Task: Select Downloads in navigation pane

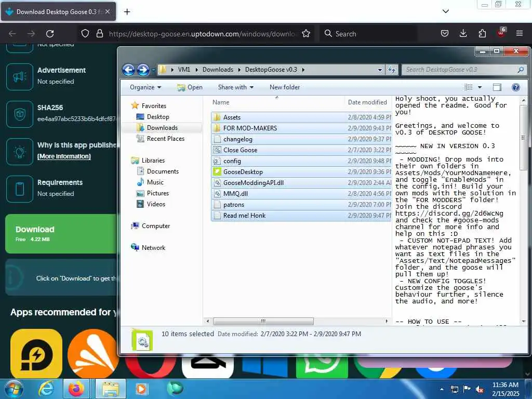Action: pyautogui.click(x=162, y=128)
